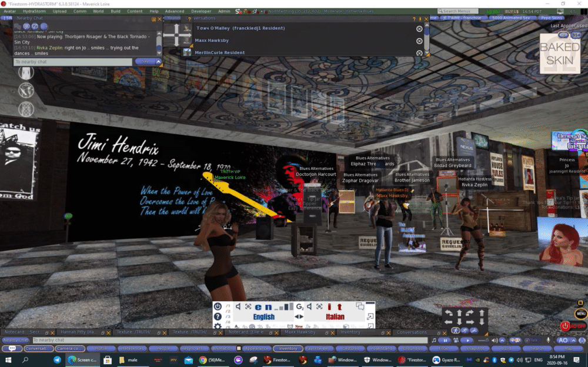Image resolution: width=588 pixels, height=367 pixels.
Task: Open the Build menu
Action: pyautogui.click(x=115, y=11)
